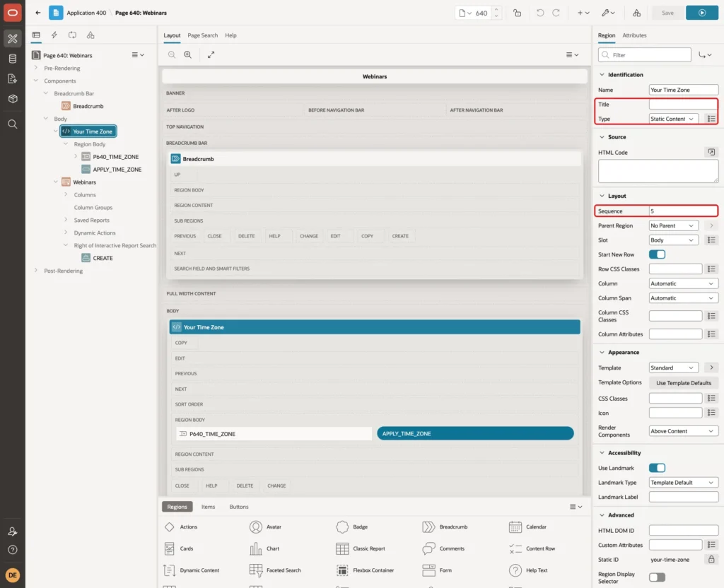Select the Items gallery tab

pos(208,506)
